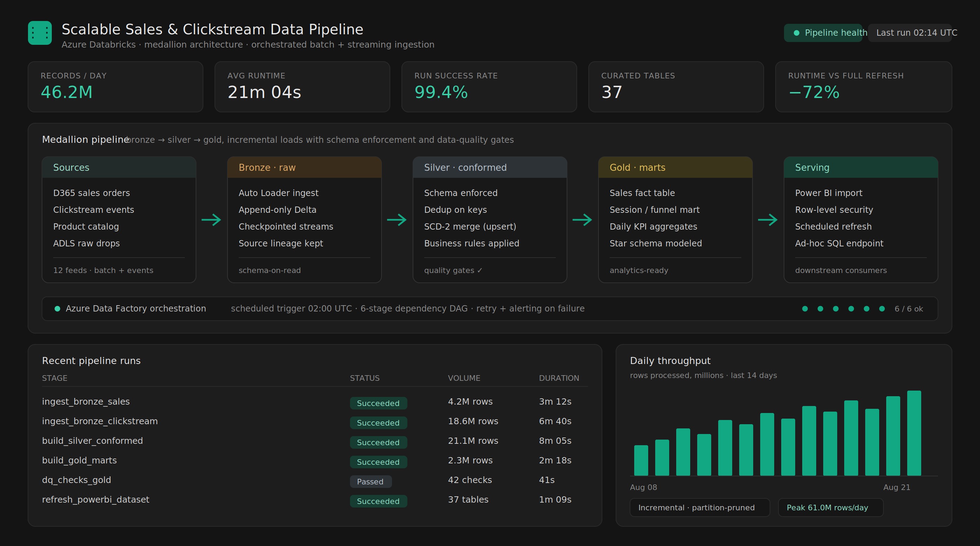Viewport: 980px width, 546px height.
Task: Click Sales fact table item
Action: 642,193
